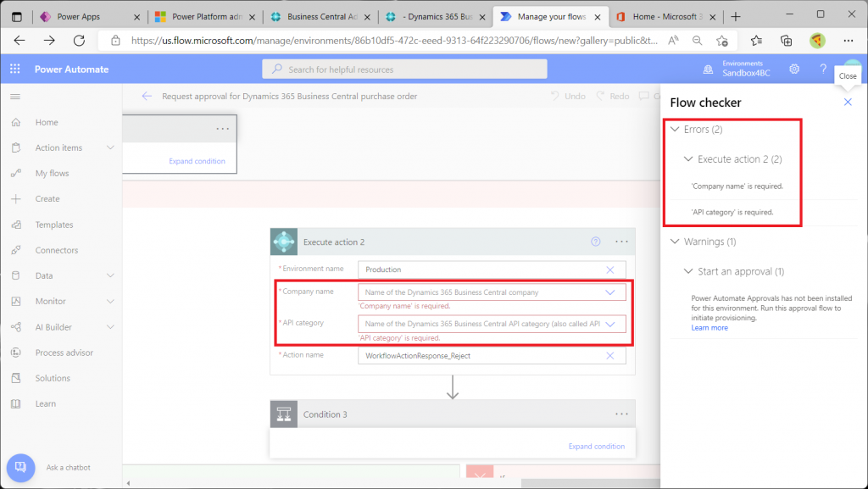Click the browser Refresh button
The image size is (868, 489).
point(79,41)
